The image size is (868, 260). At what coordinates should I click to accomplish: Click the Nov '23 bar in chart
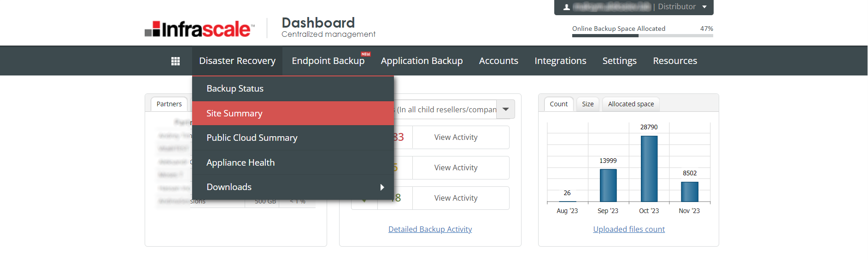(690, 191)
